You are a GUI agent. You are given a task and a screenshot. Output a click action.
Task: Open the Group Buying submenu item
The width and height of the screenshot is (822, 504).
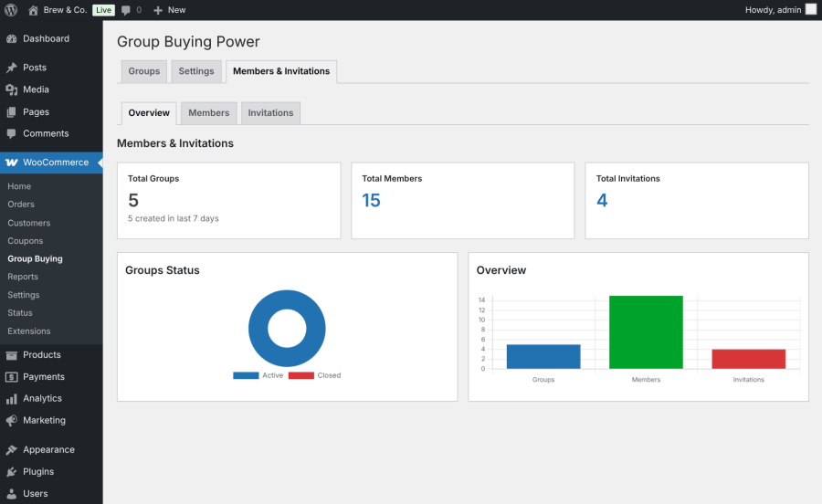(35, 258)
